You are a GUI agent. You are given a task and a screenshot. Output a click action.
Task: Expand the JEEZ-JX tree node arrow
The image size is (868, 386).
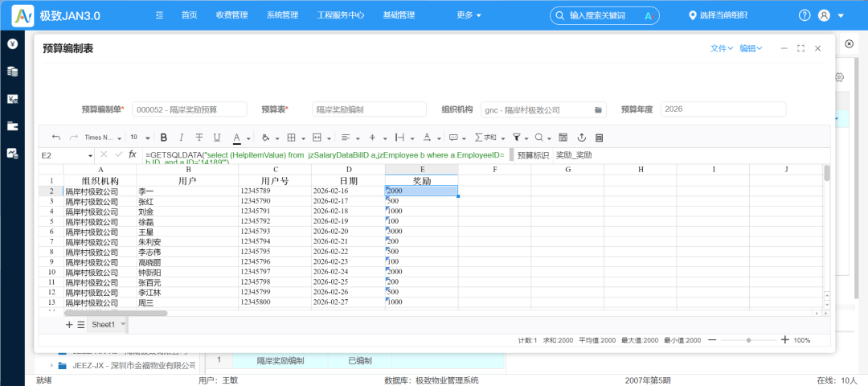(x=51, y=366)
